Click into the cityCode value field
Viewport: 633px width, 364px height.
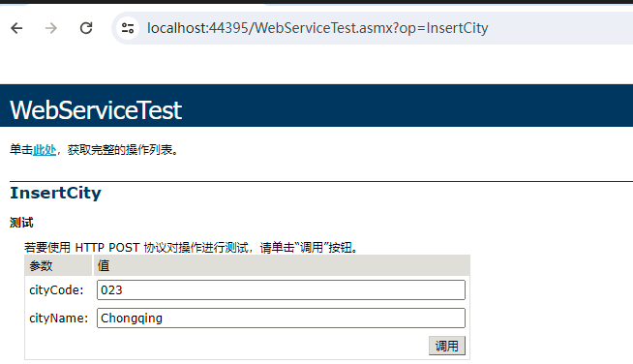[281, 290]
